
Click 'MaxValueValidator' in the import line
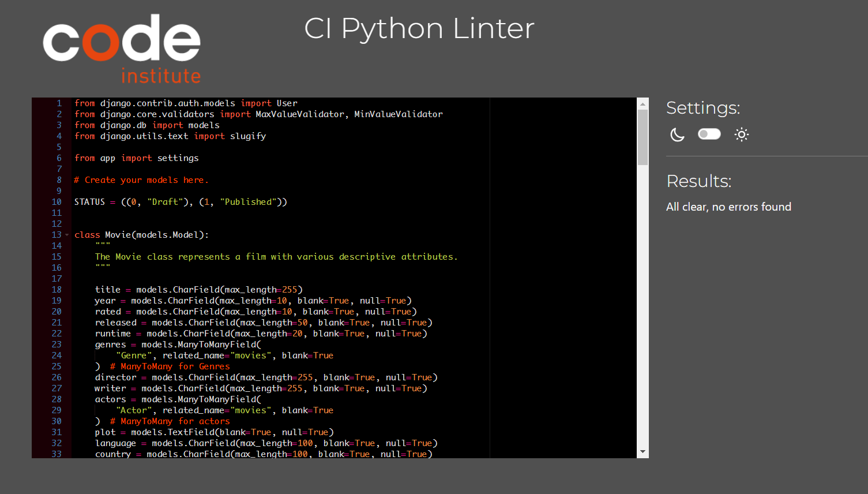(300, 114)
